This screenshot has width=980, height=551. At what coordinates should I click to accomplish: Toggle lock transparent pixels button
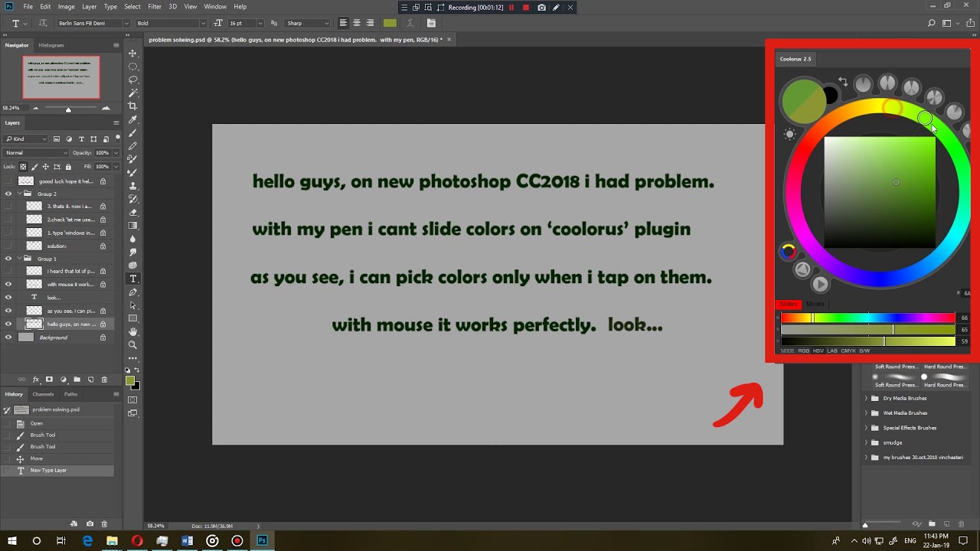point(23,166)
